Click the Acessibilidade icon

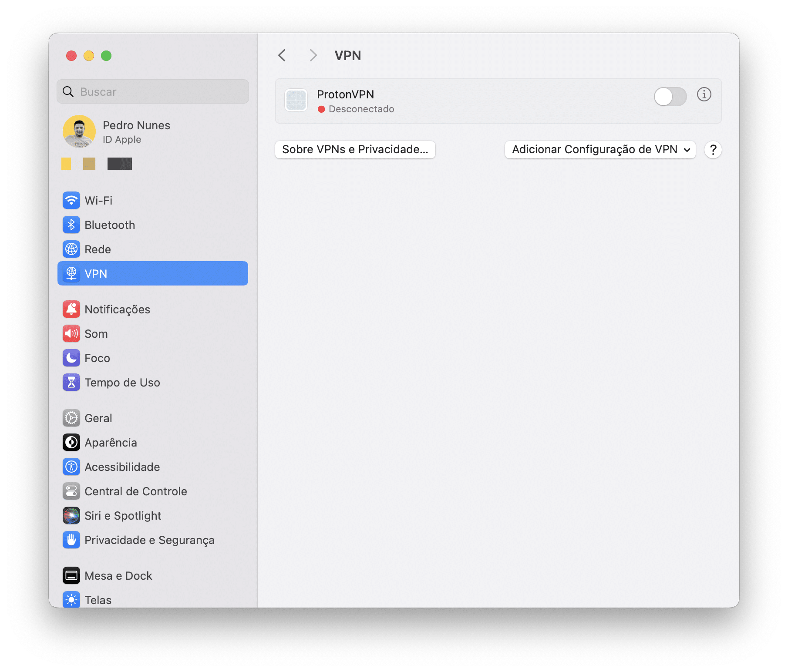71,467
